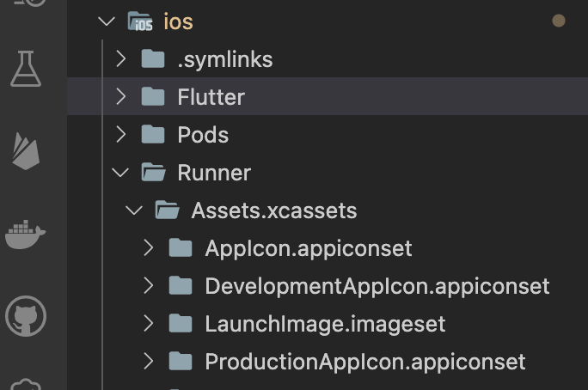588x390 pixels.
Task: Select the Pods folder label
Action: (203, 135)
